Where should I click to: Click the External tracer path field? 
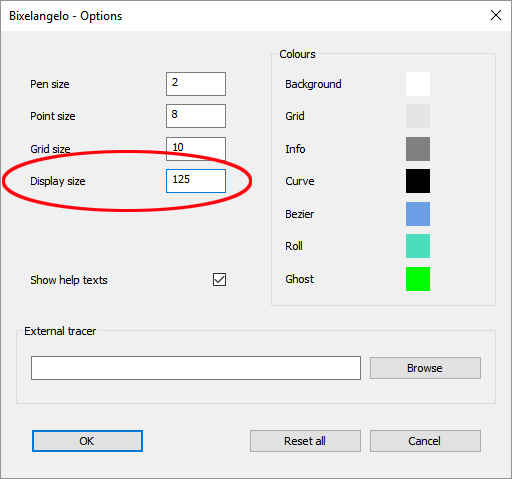pos(196,368)
